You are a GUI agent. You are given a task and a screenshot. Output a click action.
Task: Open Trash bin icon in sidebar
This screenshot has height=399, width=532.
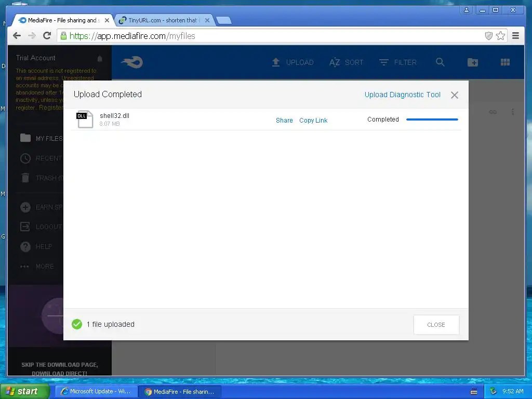coord(25,178)
